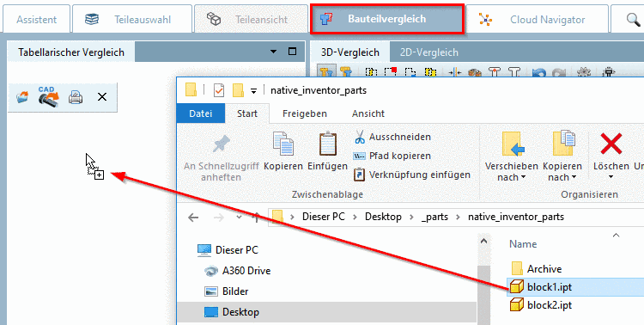Click second yellow-blue part icon in 3D toolbar
The width and height of the screenshot is (644, 325).
tap(346, 72)
